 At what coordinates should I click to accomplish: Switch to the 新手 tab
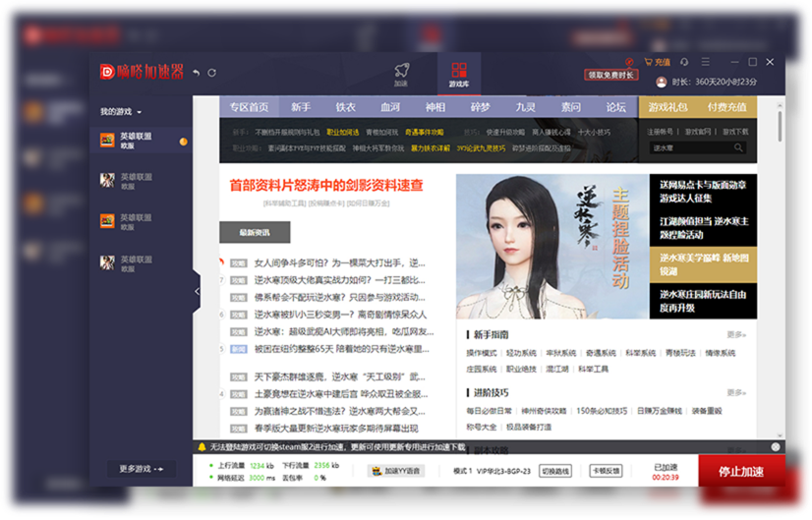click(301, 107)
